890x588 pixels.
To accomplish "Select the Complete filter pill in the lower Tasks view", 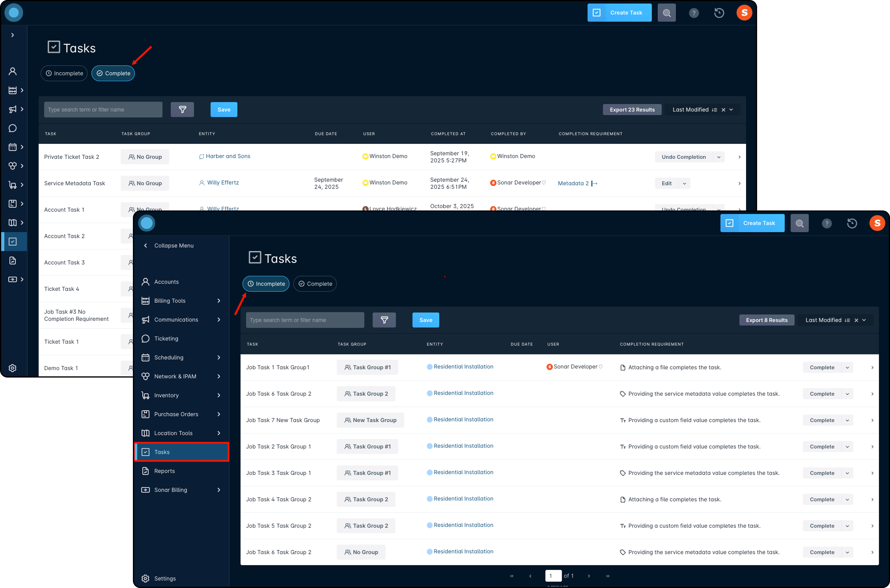I will click(315, 284).
